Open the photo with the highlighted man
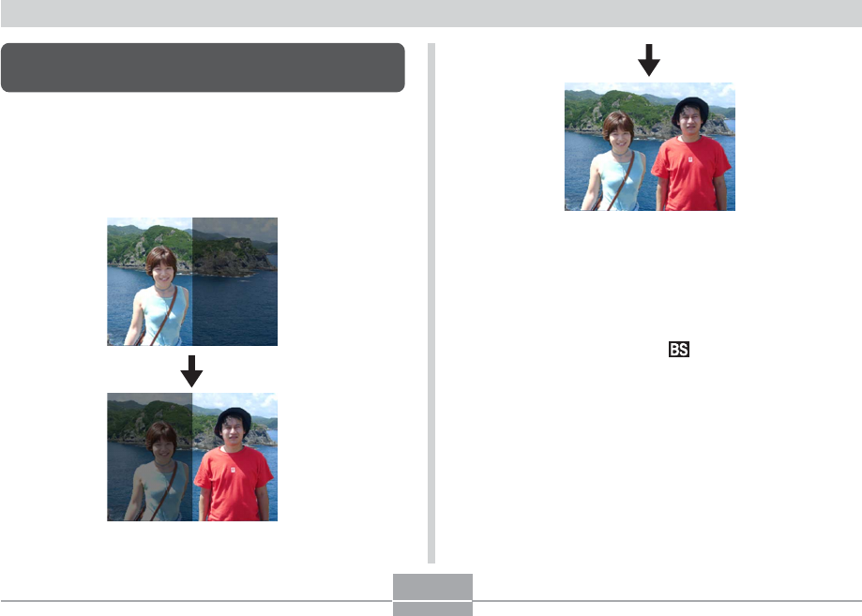This screenshot has width=862, height=616. (192, 457)
